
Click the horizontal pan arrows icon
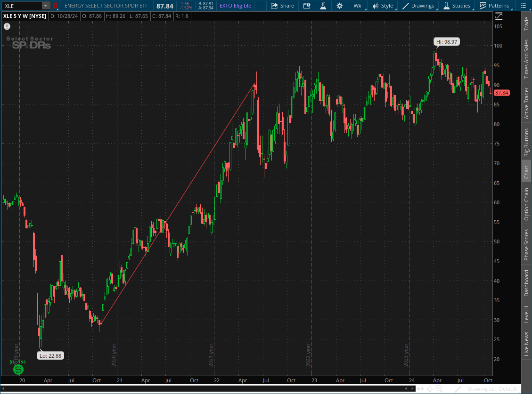[421, 389]
